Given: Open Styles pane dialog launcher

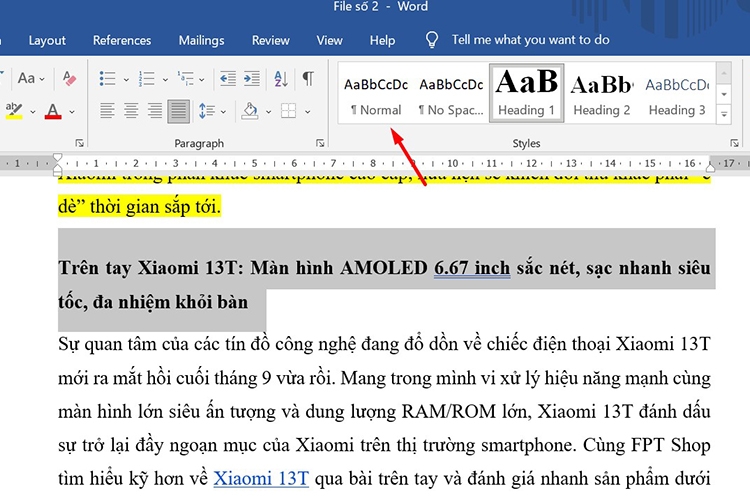Looking at the screenshot, I should [x=734, y=143].
